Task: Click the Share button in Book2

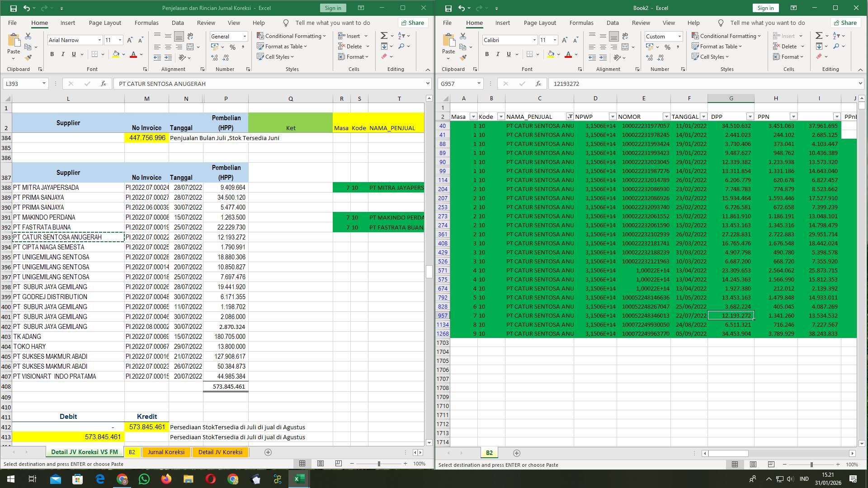Action: coord(846,23)
